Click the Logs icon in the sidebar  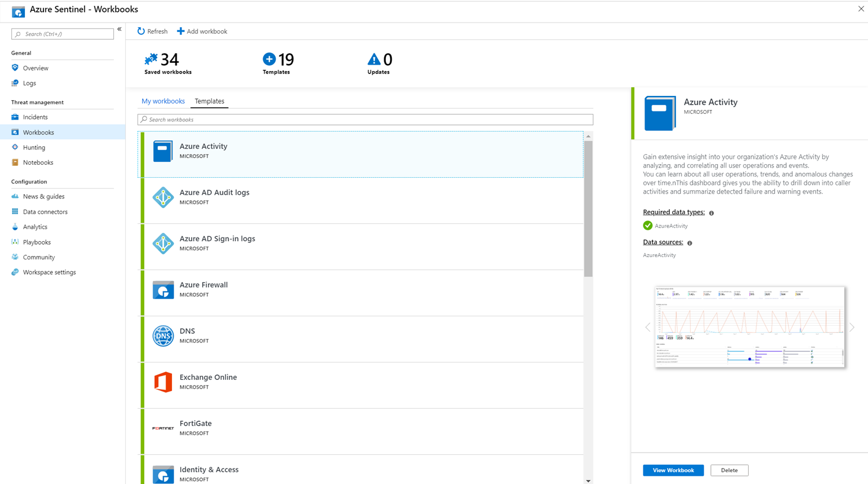point(15,83)
